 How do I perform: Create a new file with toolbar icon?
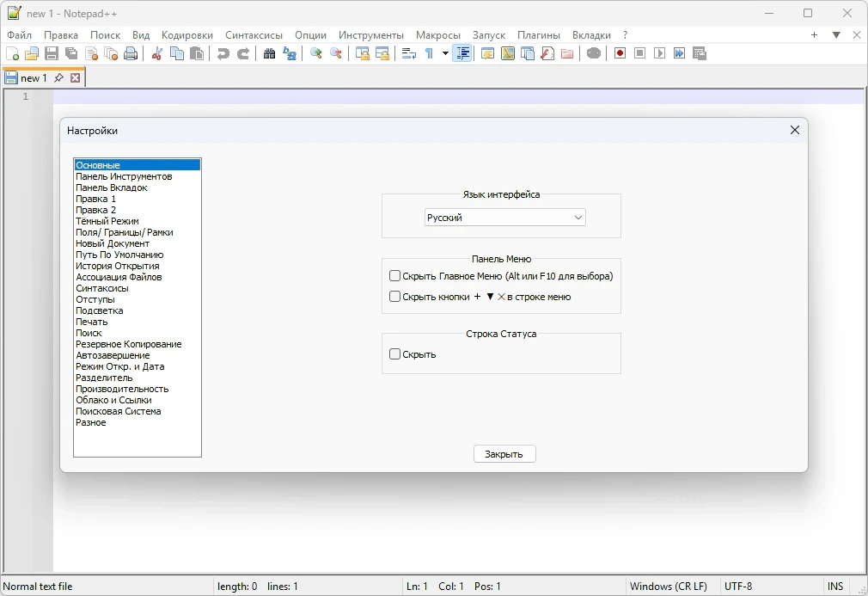pyautogui.click(x=12, y=53)
